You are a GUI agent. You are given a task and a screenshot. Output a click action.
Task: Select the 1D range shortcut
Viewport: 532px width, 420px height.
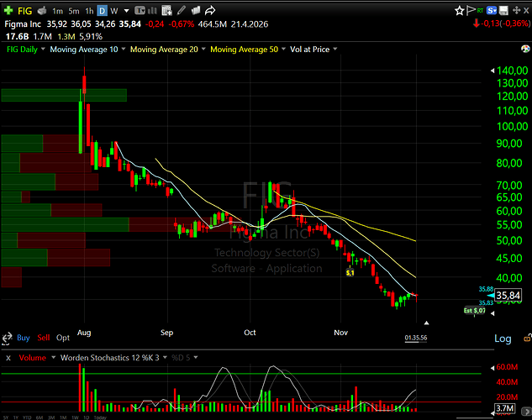[87, 417]
